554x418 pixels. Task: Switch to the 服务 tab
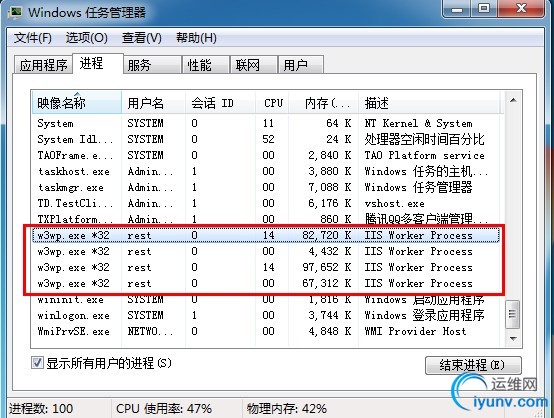click(x=152, y=65)
